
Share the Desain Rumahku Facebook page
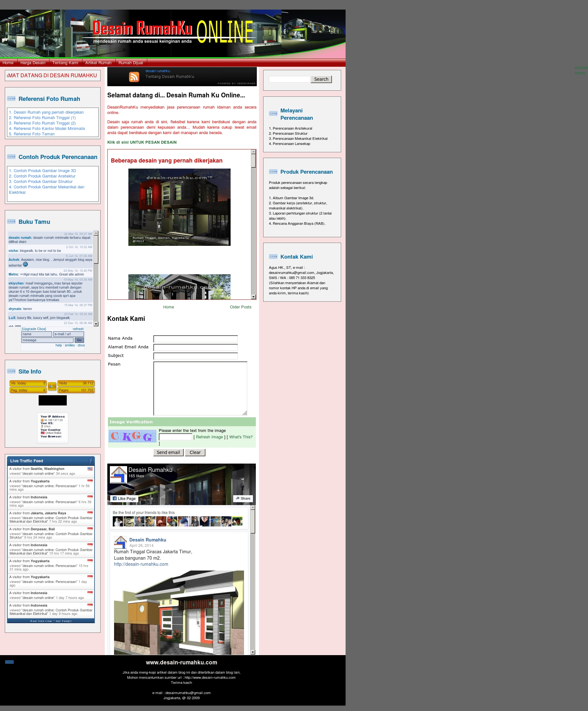coord(243,499)
